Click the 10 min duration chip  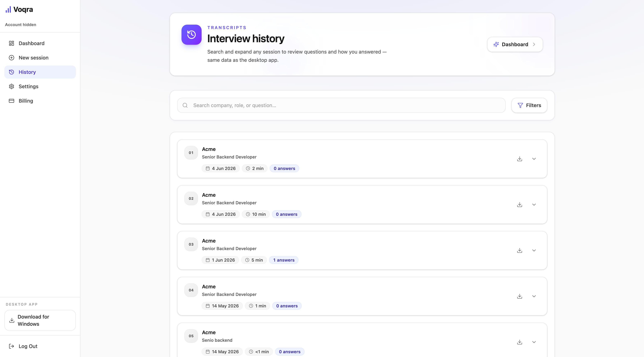click(256, 214)
